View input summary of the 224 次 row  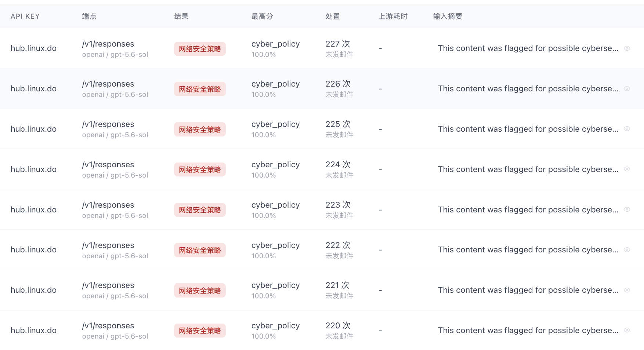click(x=627, y=169)
